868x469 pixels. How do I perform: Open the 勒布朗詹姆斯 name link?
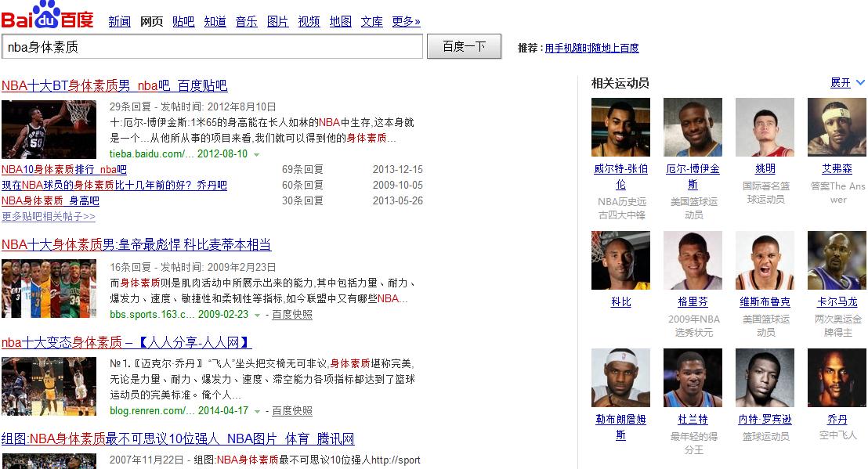pos(620,427)
